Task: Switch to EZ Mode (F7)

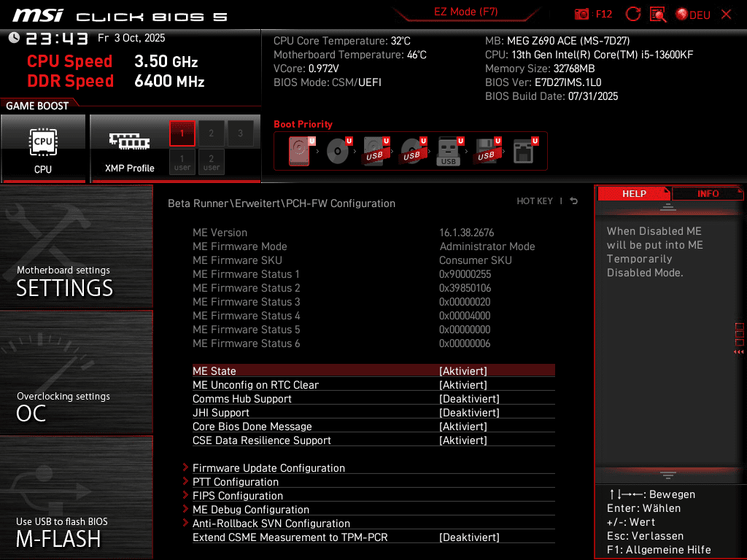Action: 465,12
